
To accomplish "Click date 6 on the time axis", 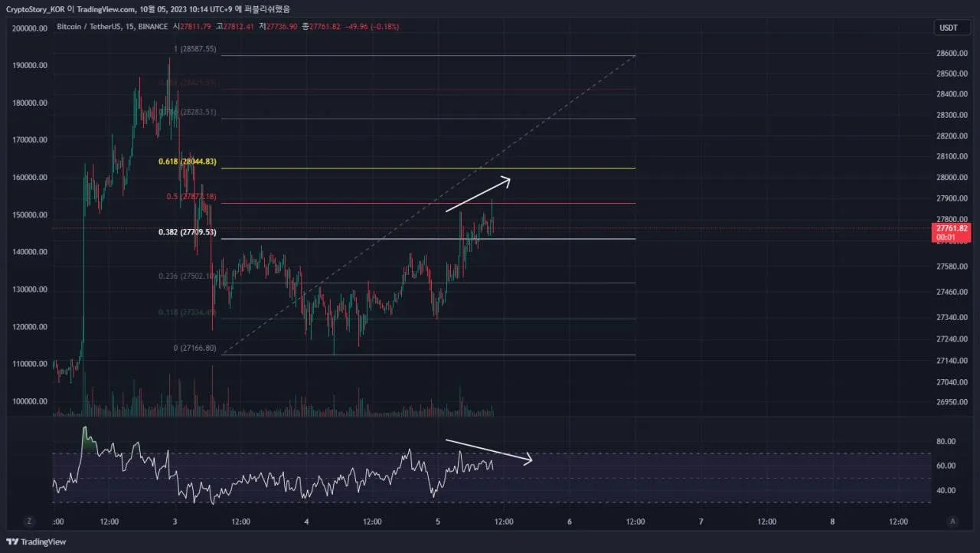I will pyautogui.click(x=570, y=522).
